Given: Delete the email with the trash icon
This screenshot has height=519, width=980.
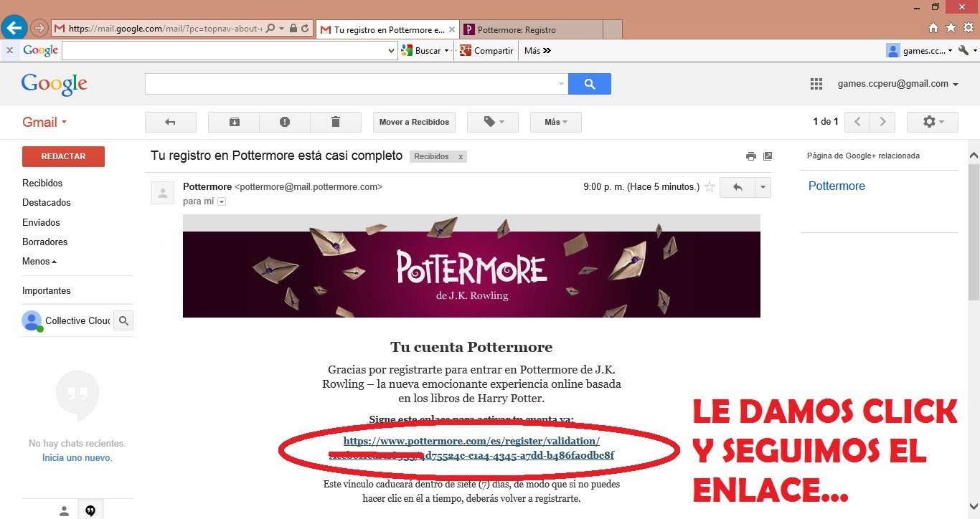Looking at the screenshot, I should tap(336, 122).
